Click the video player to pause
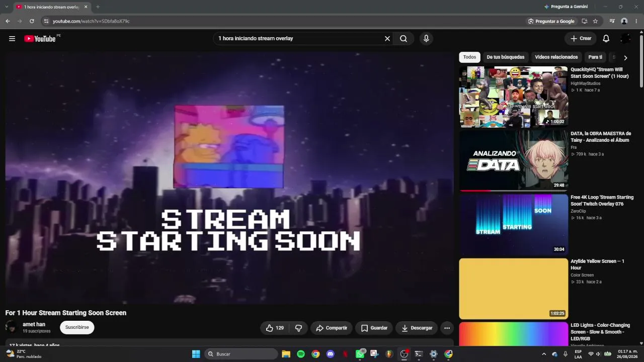644x362 pixels. point(229,178)
